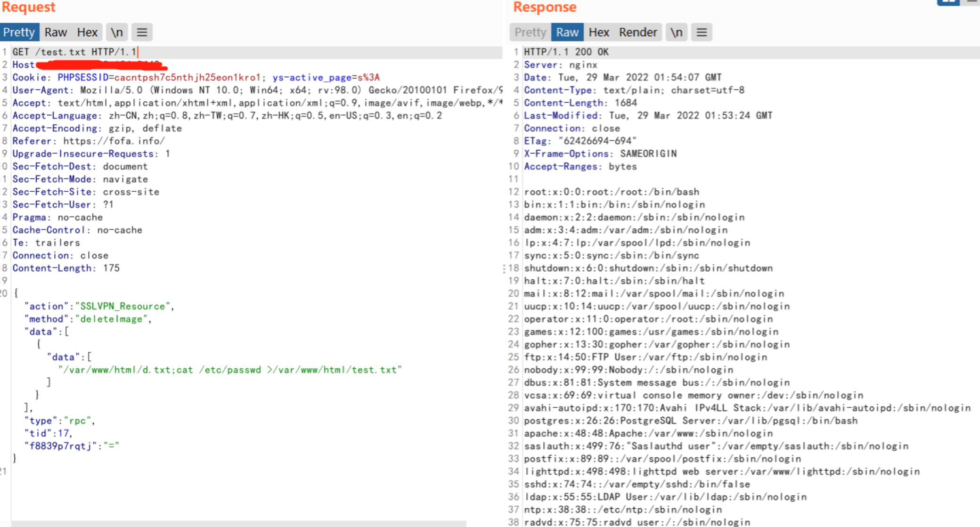
Task: Open response panel hamburger options menu
Action: (x=702, y=32)
